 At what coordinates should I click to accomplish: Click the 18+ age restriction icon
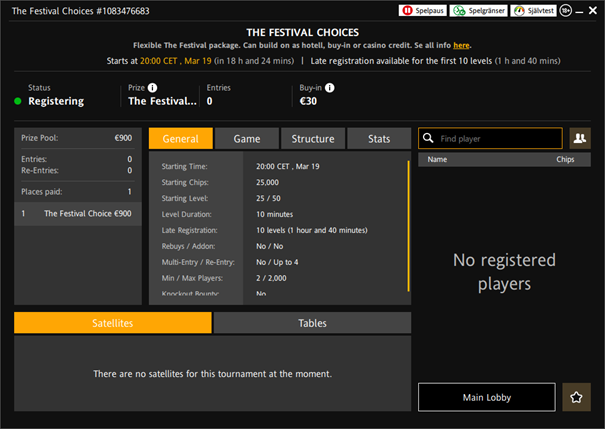[566, 10]
